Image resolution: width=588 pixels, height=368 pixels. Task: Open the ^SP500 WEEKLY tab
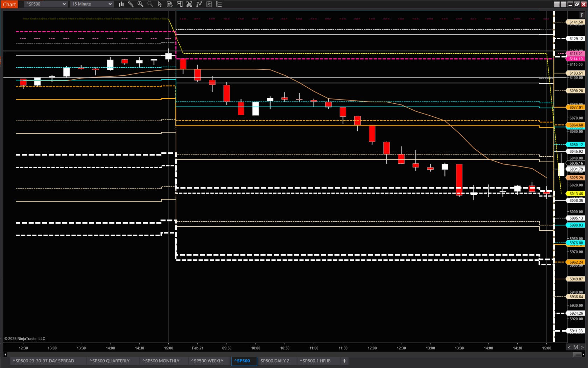tap(207, 361)
